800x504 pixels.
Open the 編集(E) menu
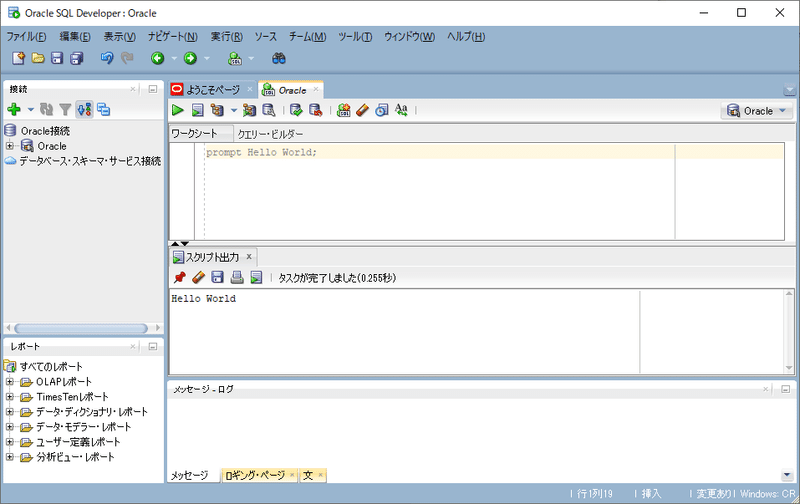75,37
